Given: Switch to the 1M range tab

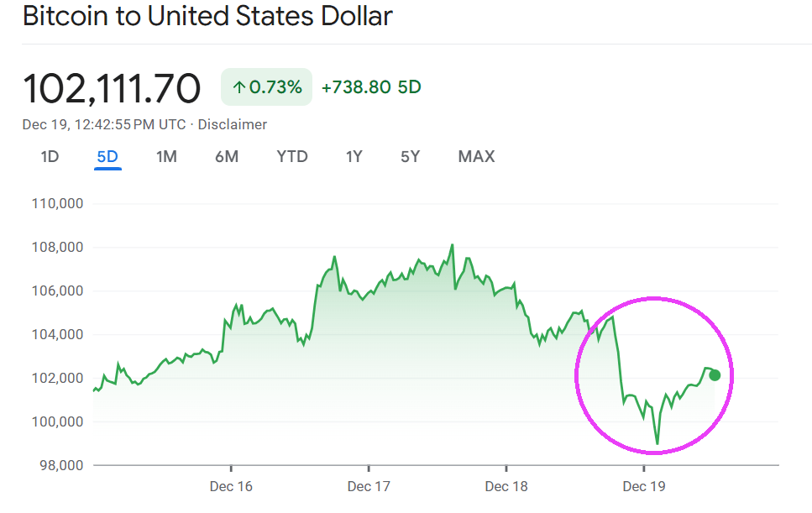Looking at the screenshot, I should tap(166, 156).
